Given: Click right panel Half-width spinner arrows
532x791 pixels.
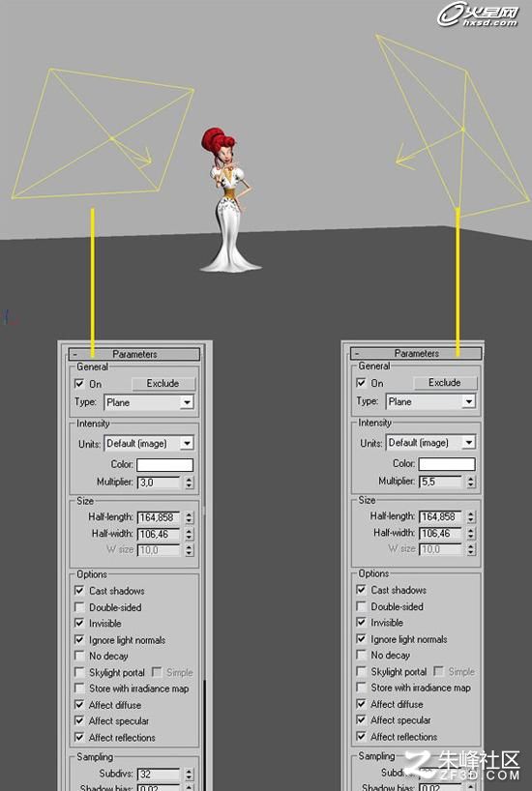Looking at the screenshot, I should click(x=470, y=533).
